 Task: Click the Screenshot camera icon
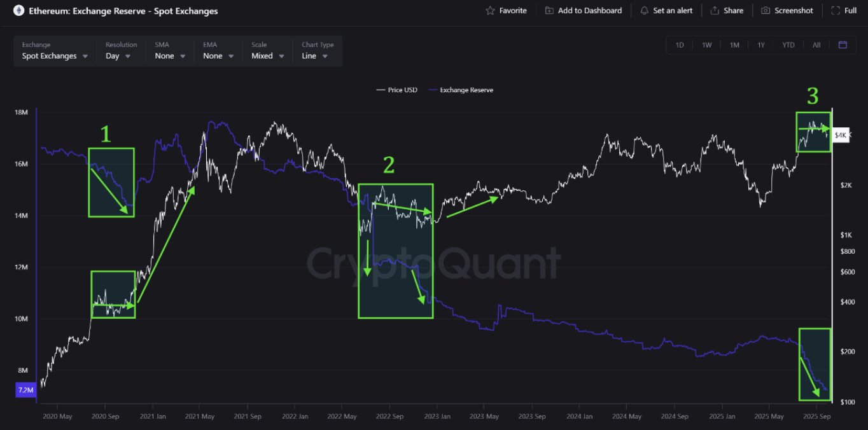click(766, 10)
